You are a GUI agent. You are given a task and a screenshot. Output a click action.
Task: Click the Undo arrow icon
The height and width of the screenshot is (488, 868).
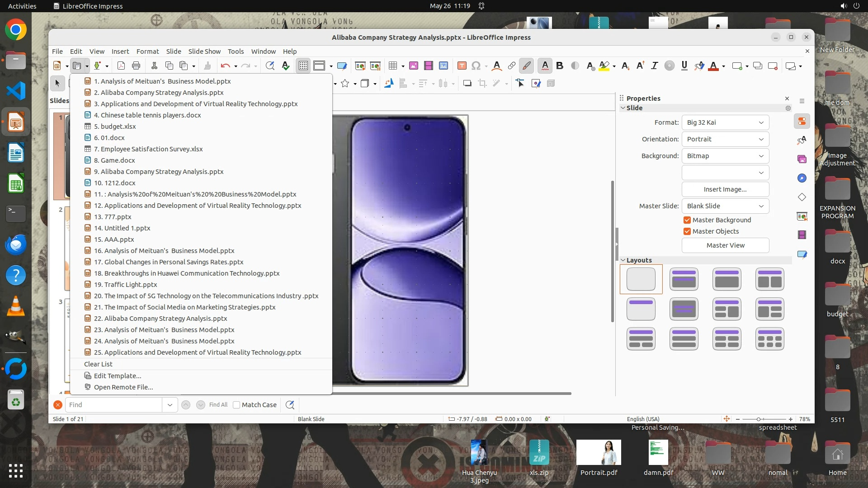225,66
